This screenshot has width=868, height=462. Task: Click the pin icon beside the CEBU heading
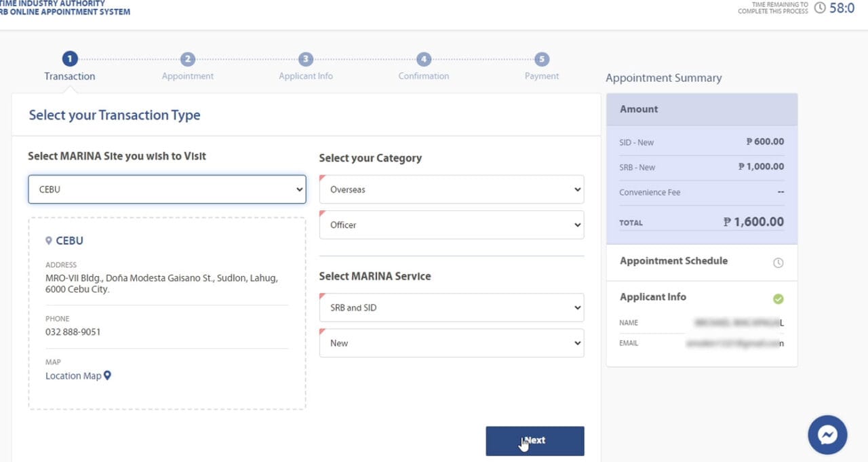tap(48, 240)
